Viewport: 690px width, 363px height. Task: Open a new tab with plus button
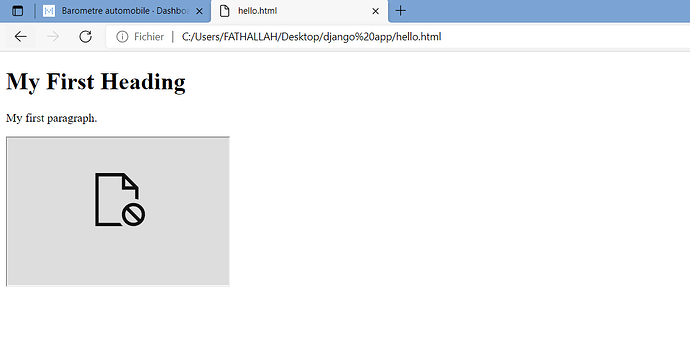click(x=400, y=11)
